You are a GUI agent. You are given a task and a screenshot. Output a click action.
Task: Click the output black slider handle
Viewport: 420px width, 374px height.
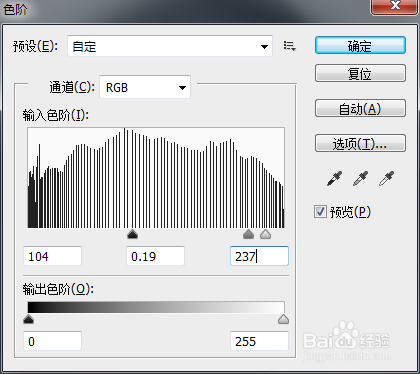coord(29,319)
